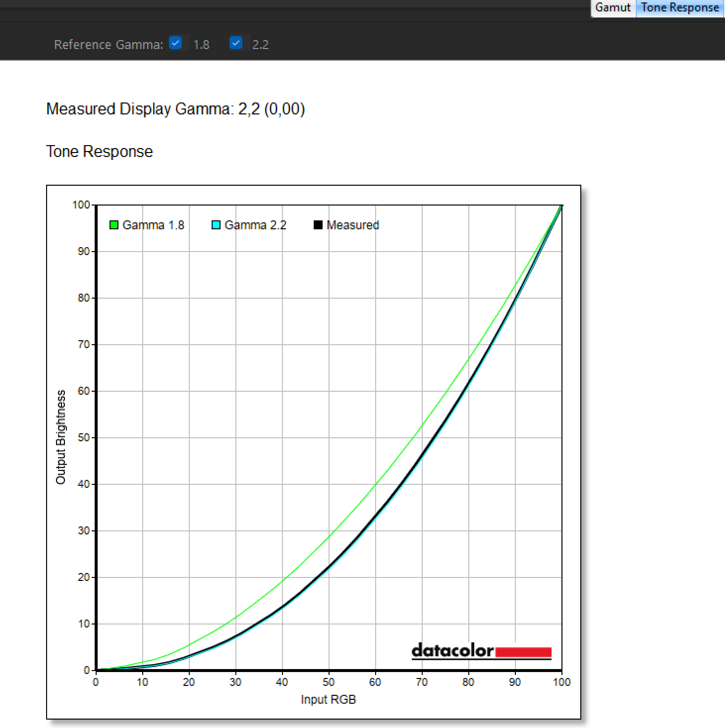
Task: Click the green Gamma 1.8 legend swatch
Action: (114, 225)
